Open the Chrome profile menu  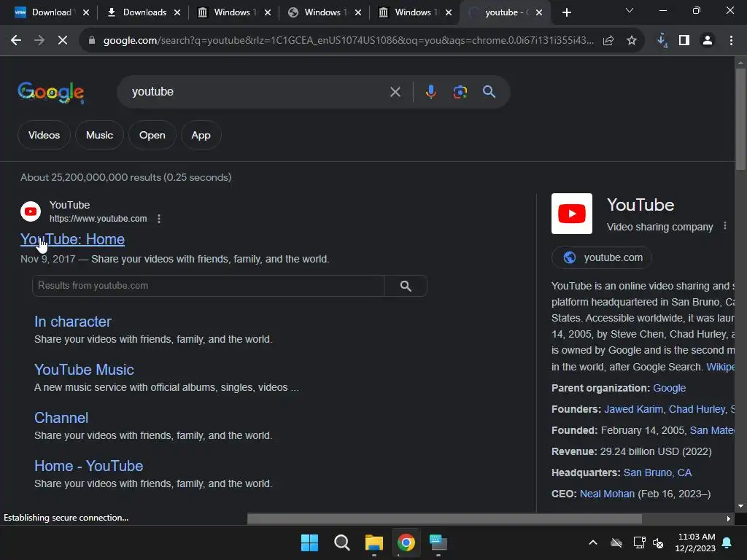(x=708, y=41)
